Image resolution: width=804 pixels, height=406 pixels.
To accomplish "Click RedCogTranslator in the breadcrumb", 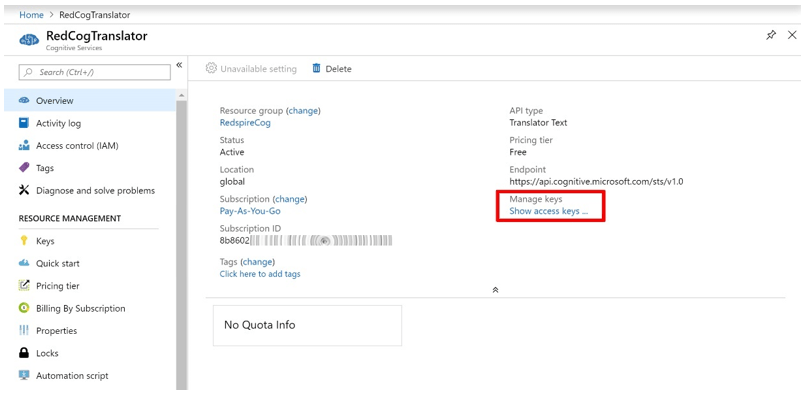I will click(x=94, y=15).
